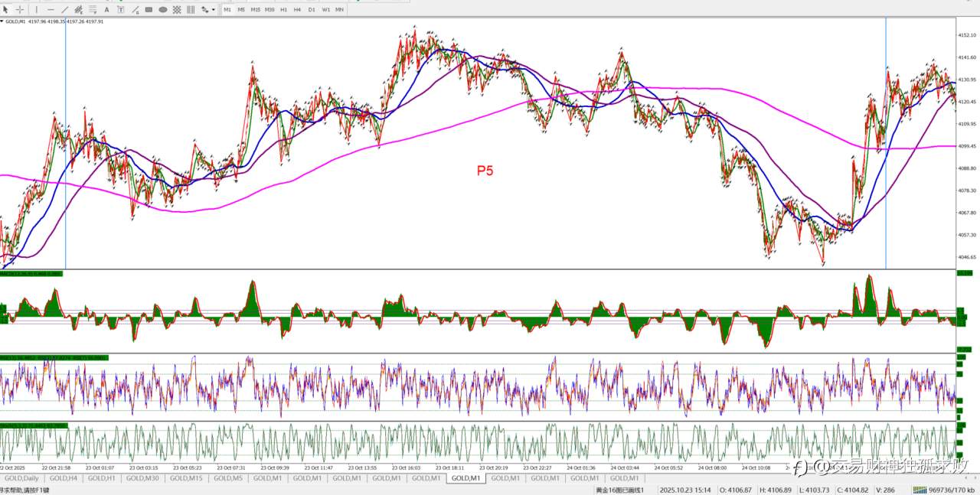Image resolution: width=980 pixels, height=495 pixels.
Task: Click the C: 4104.82 status value
Action: tap(853, 490)
